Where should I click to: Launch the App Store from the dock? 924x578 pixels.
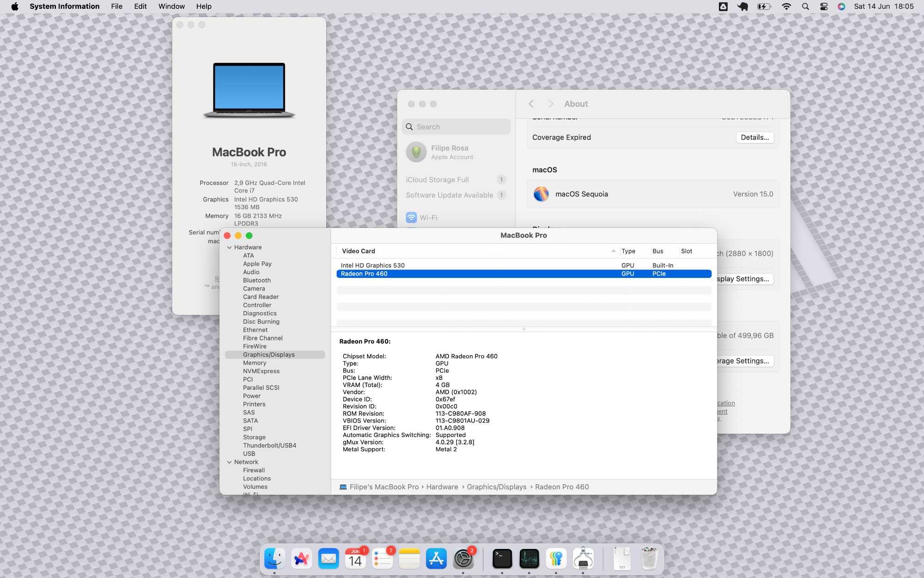pyautogui.click(x=436, y=559)
